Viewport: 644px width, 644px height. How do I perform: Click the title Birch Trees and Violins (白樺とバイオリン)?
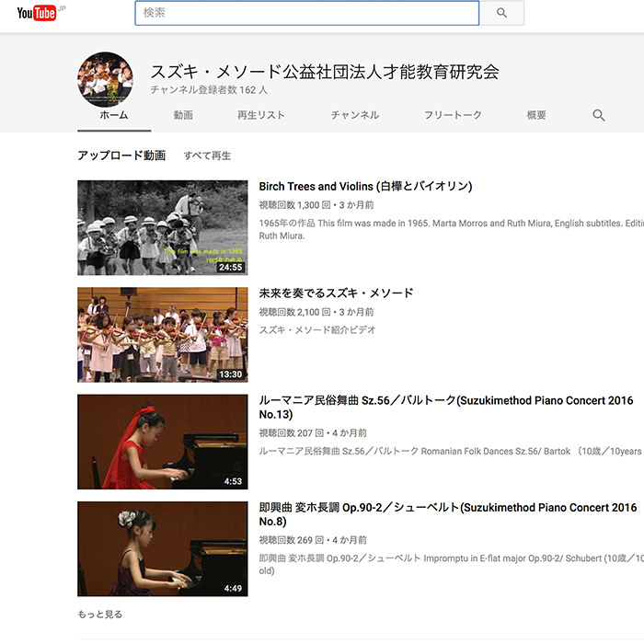pyautogui.click(x=365, y=187)
